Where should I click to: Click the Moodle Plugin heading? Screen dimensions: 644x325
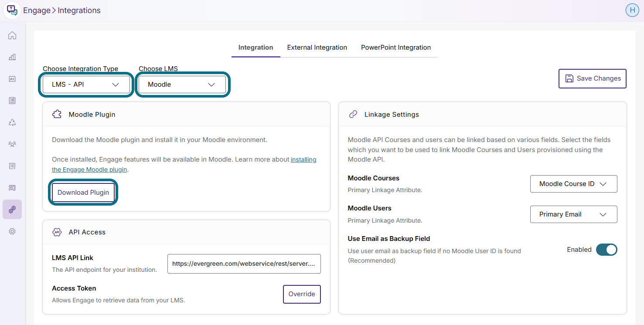coord(92,115)
